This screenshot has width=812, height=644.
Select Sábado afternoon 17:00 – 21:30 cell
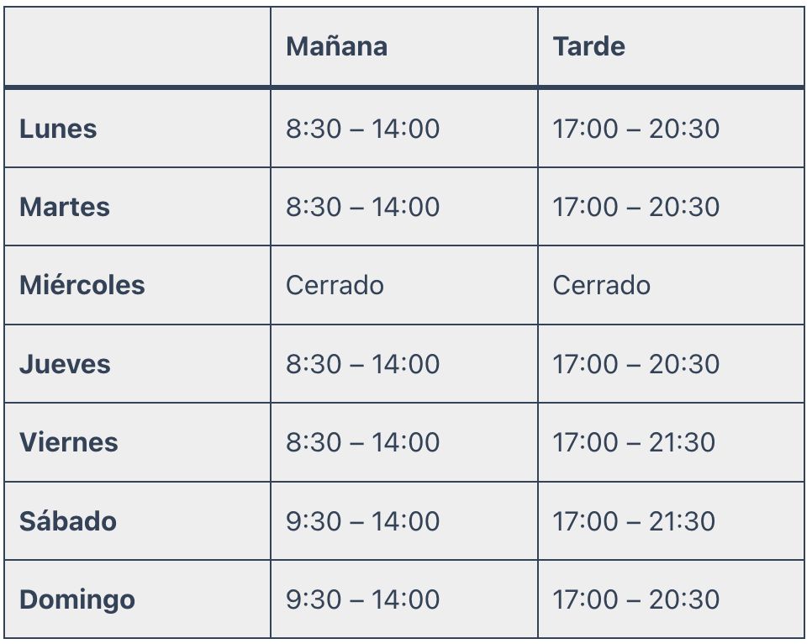[634, 520]
